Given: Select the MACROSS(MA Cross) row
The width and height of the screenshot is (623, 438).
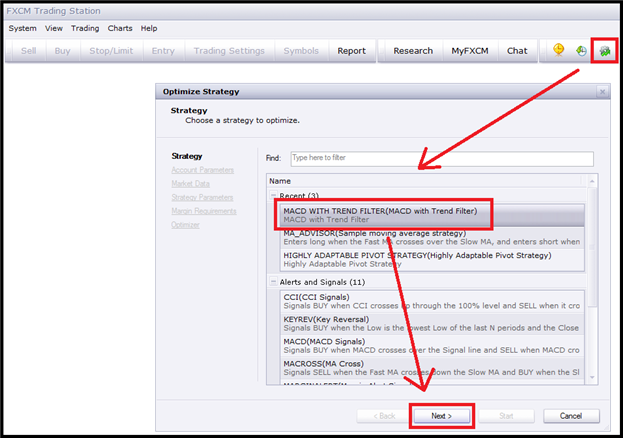Looking at the screenshot, I should point(432,368).
